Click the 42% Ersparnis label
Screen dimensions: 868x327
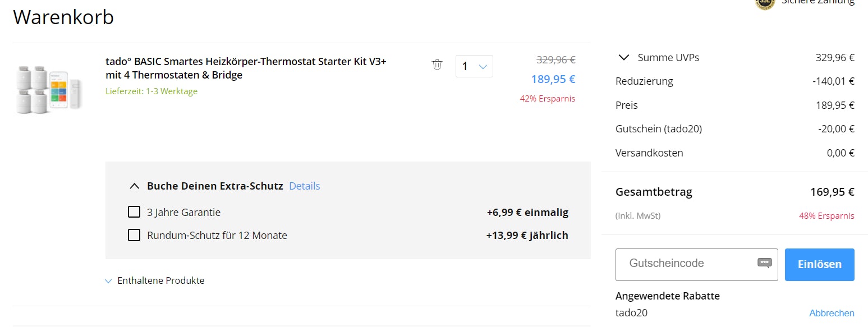tap(547, 99)
